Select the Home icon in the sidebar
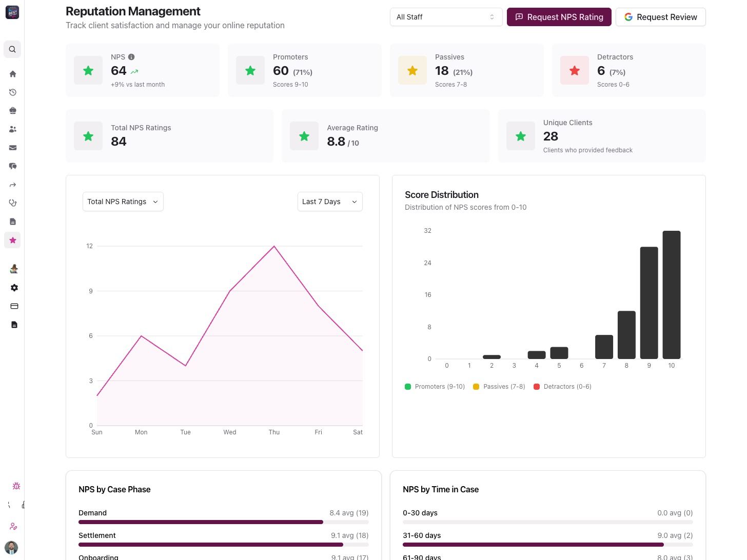 (12, 73)
